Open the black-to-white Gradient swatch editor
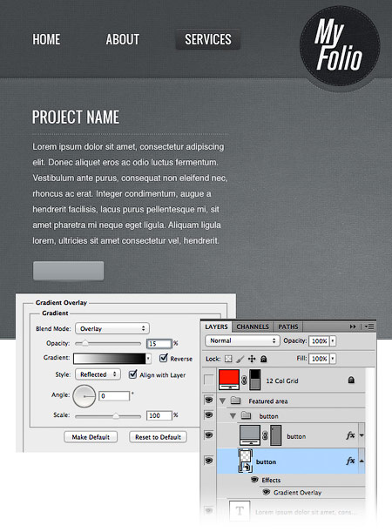 109,359
